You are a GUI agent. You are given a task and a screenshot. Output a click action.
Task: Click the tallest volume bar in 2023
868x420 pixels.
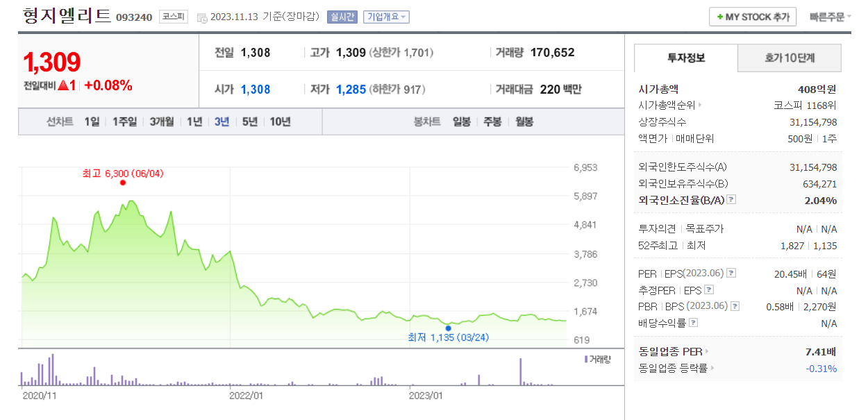pos(520,371)
